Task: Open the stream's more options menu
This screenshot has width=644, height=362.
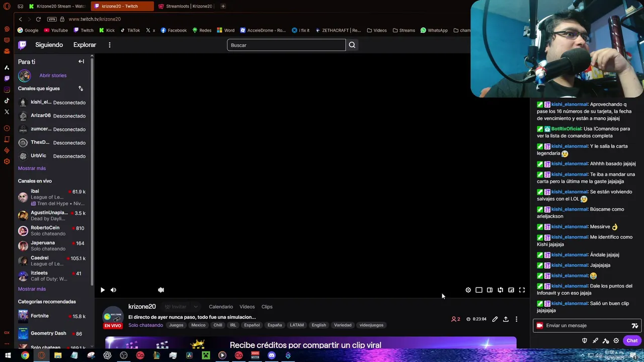Action: [516, 319]
